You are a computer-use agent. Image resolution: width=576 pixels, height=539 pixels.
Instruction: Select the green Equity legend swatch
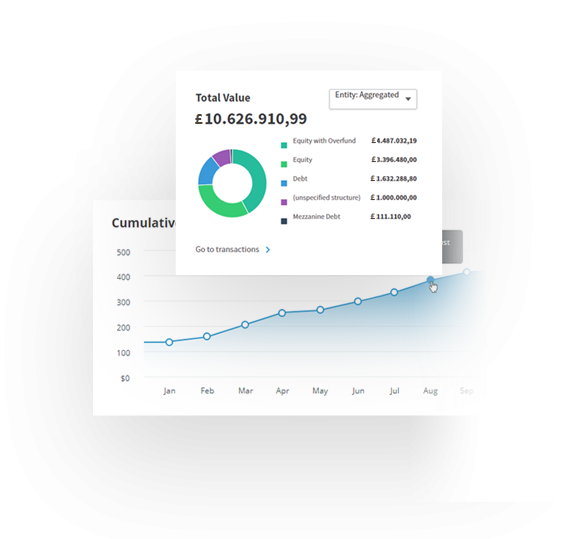pos(284,164)
